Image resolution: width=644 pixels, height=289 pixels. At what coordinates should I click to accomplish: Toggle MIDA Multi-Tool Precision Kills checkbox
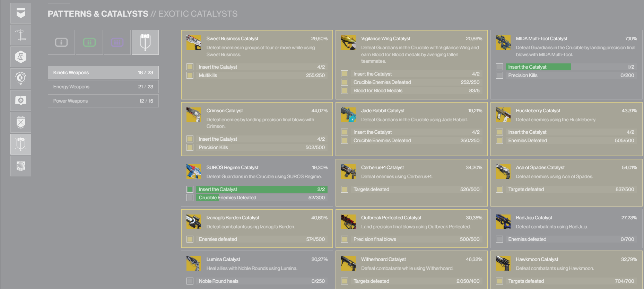(x=499, y=75)
